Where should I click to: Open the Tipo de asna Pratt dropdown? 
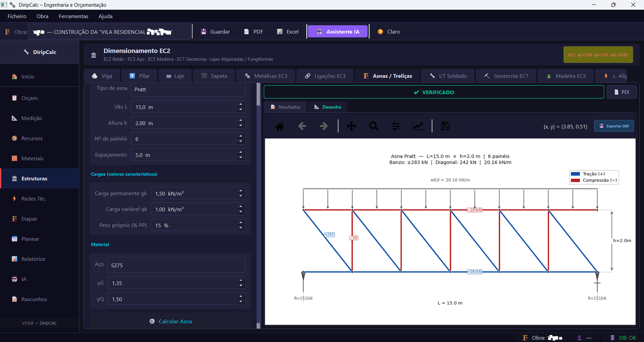(x=188, y=89)
